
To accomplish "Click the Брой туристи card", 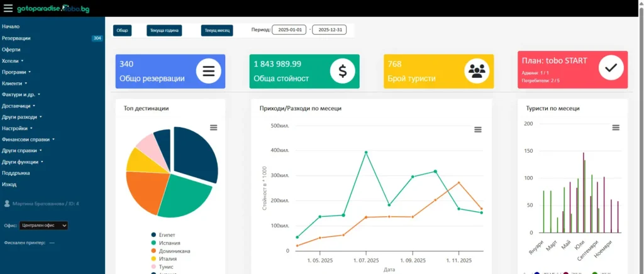I will [438, 72].
